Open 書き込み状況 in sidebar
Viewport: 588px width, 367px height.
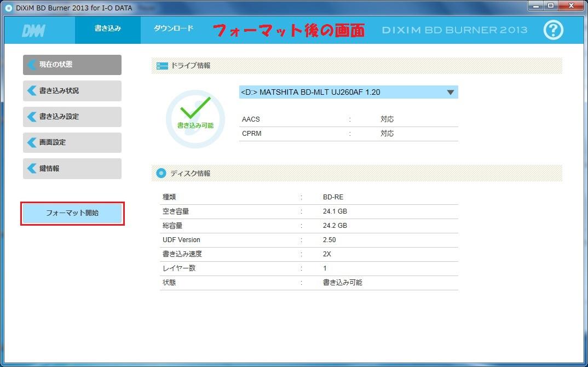click(72, 91)
